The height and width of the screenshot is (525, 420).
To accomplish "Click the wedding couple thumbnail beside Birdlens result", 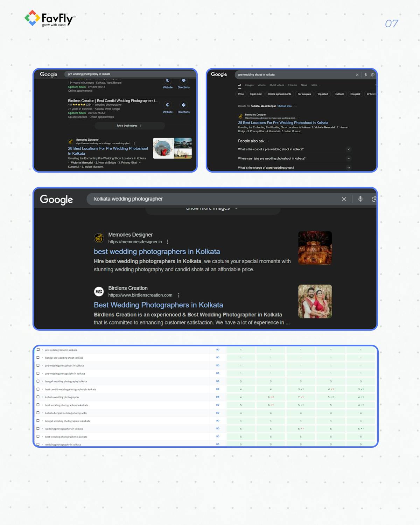I will (315, 301).
